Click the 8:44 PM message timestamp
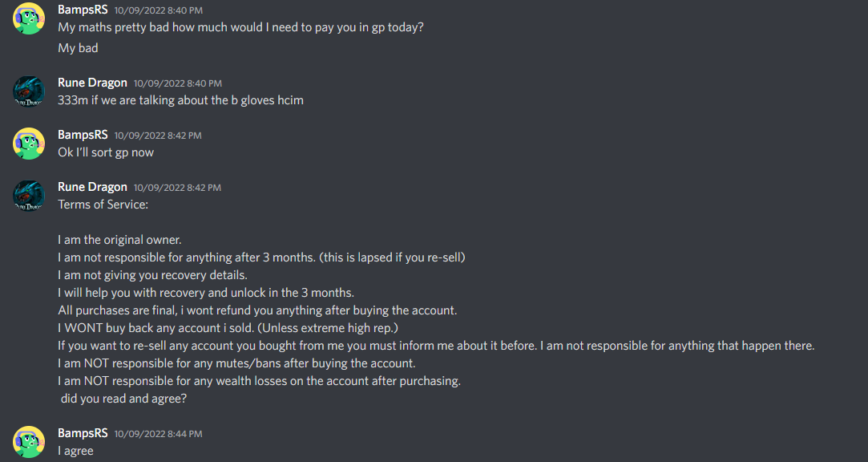Image resolution: width=868 pixels, height=462 pixels. tap(158, 434)
